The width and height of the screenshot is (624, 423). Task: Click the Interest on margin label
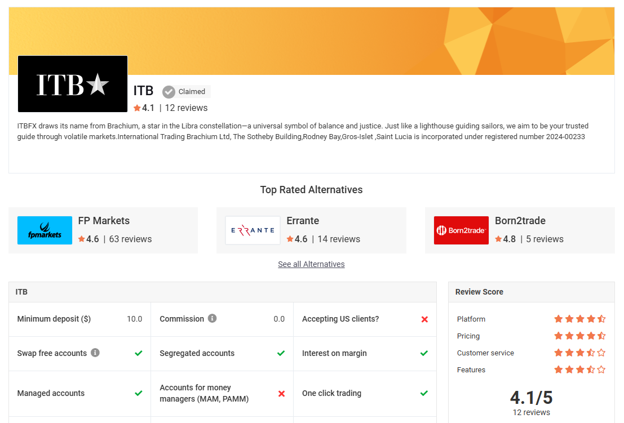point(334,353)
